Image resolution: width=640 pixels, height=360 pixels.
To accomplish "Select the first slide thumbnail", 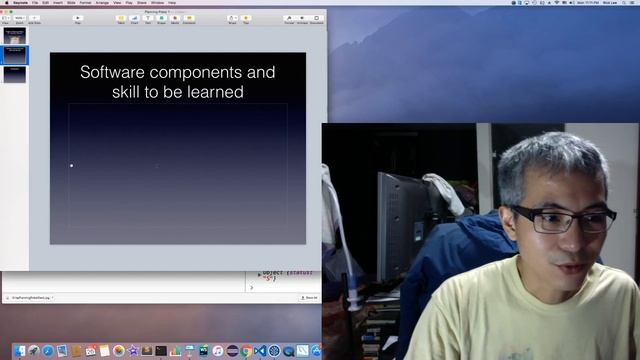I will pos(15,36).
